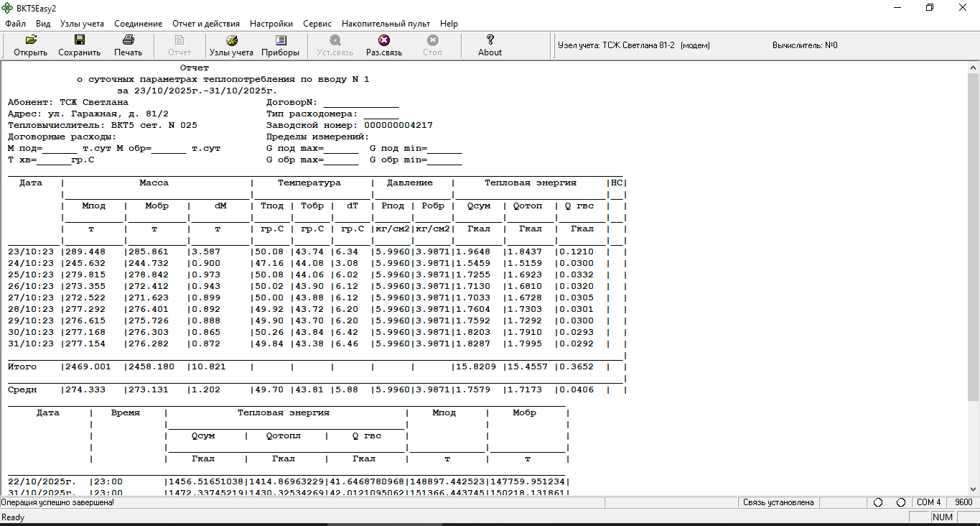Click the Открыть (Open) toolbar icon
Screen dimensions: 980x526
[x=30, y=45]
